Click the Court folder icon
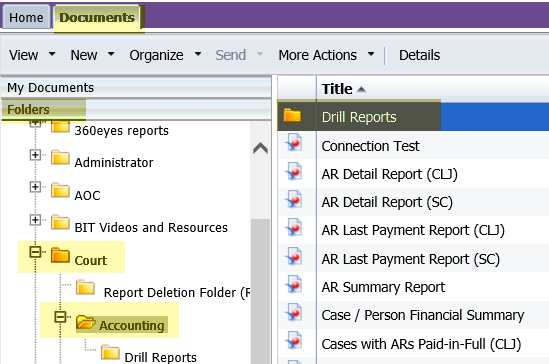 coord(60,255)
